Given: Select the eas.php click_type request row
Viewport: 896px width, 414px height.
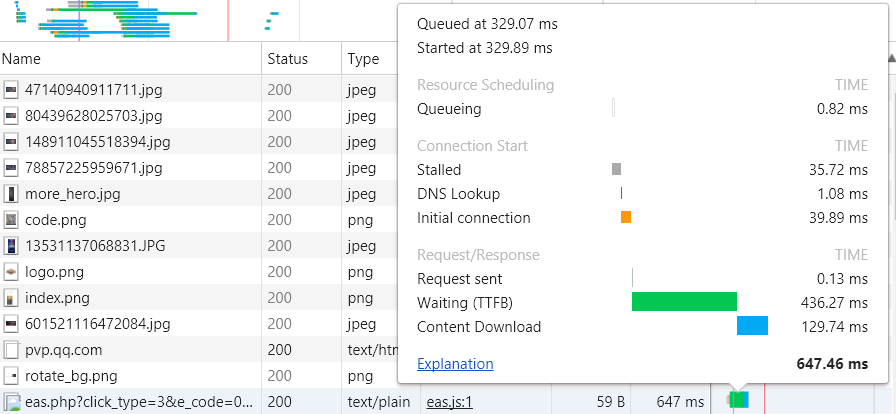Looking at the screenshot, I should 140,402.
